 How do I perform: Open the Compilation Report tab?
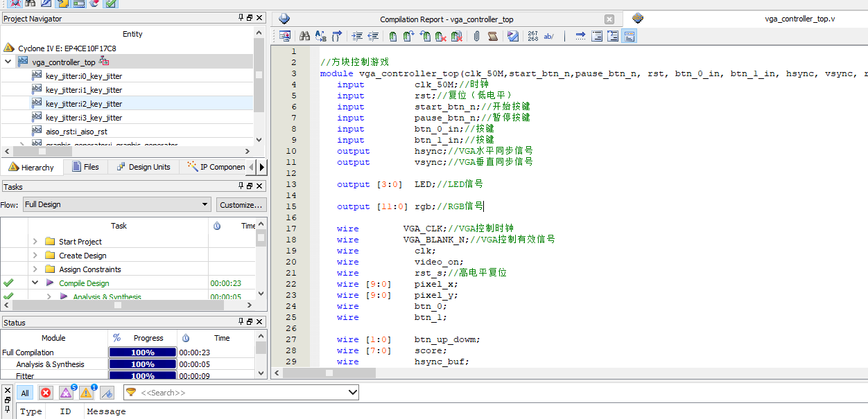446,19
